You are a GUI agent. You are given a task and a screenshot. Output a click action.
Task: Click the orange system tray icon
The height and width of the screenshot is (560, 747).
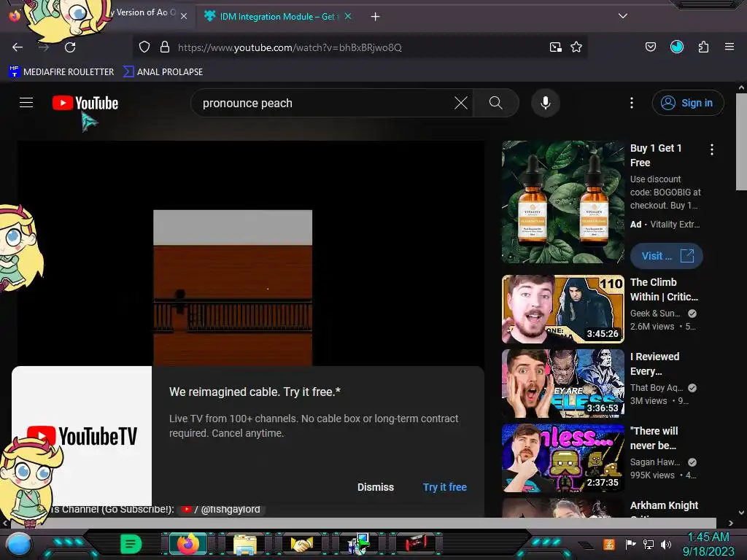pos(608,544)
